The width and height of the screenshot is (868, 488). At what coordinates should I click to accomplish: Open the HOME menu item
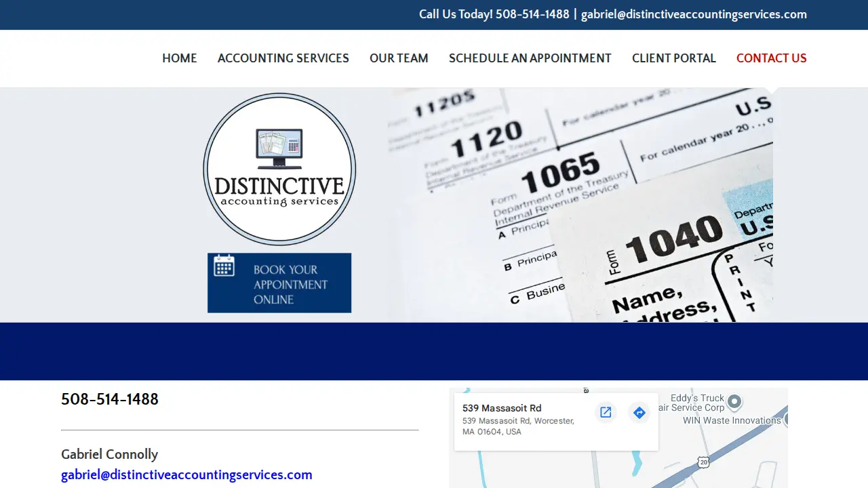(x=180, y=58)
